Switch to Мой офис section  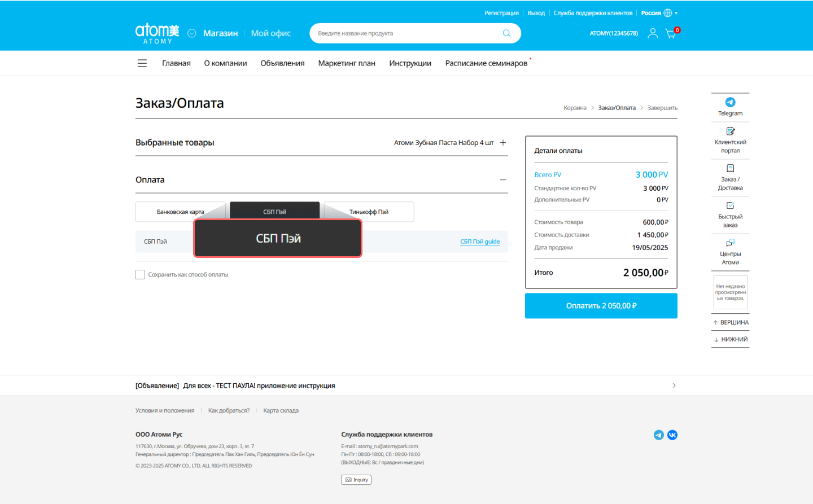click(271, 33)
